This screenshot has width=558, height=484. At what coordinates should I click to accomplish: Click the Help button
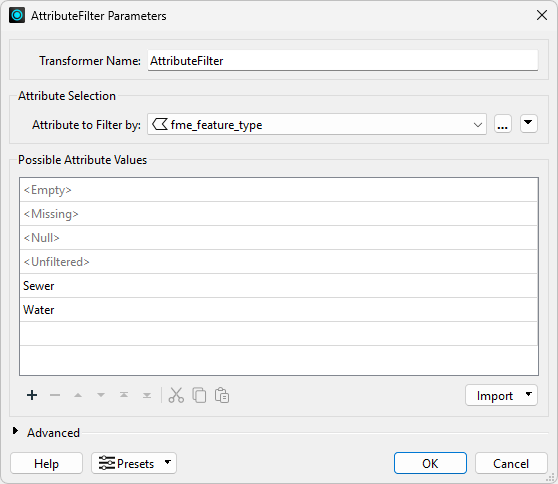click(x=46, y=463)
